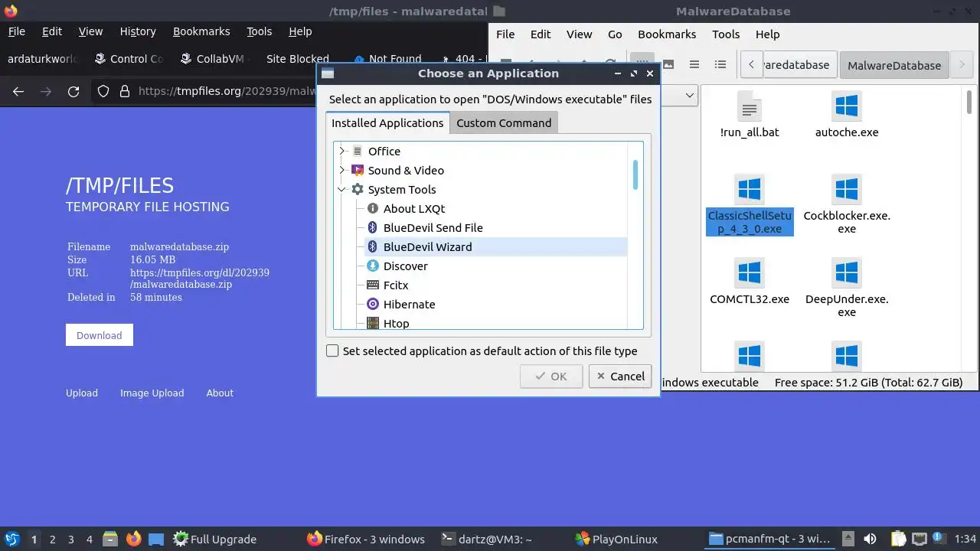Click the dartz@VM3 terminal taskbar button

487,539
